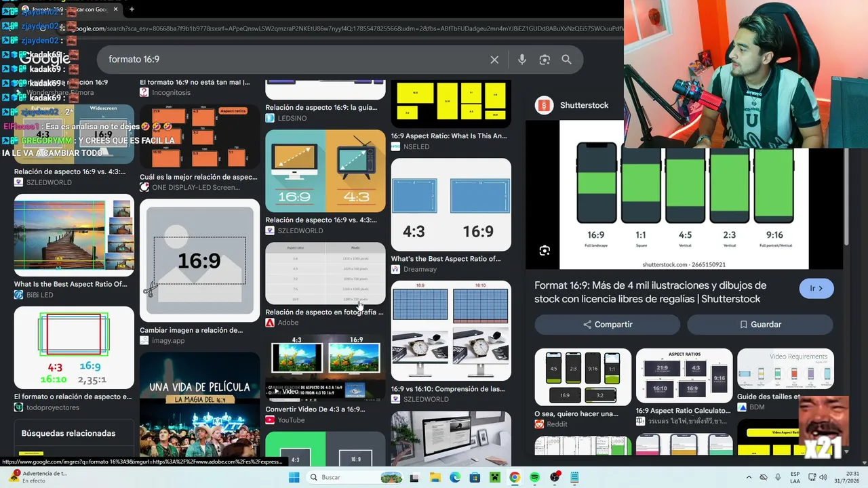The height and width of the screenshot is (488, 868).
Task: Click the YouTube source icon under the video result
Action: 270,420
